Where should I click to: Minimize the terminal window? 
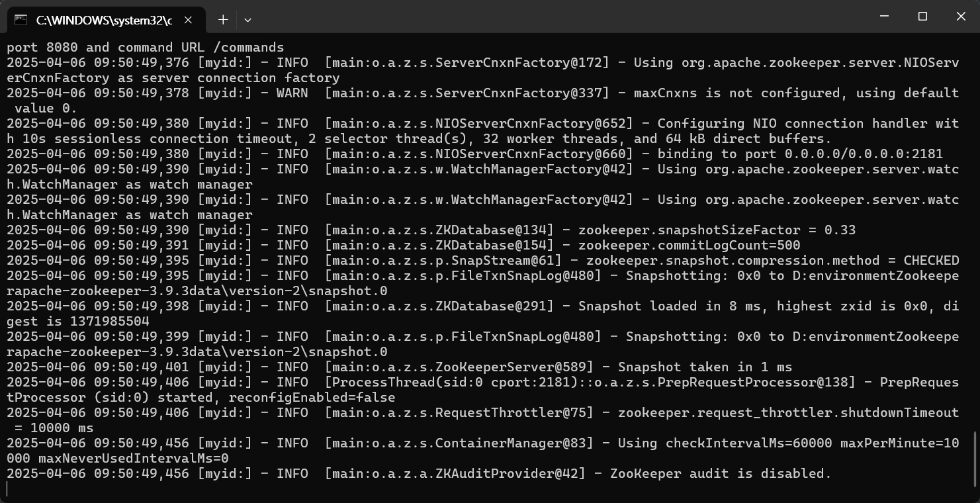click(884, 17)
